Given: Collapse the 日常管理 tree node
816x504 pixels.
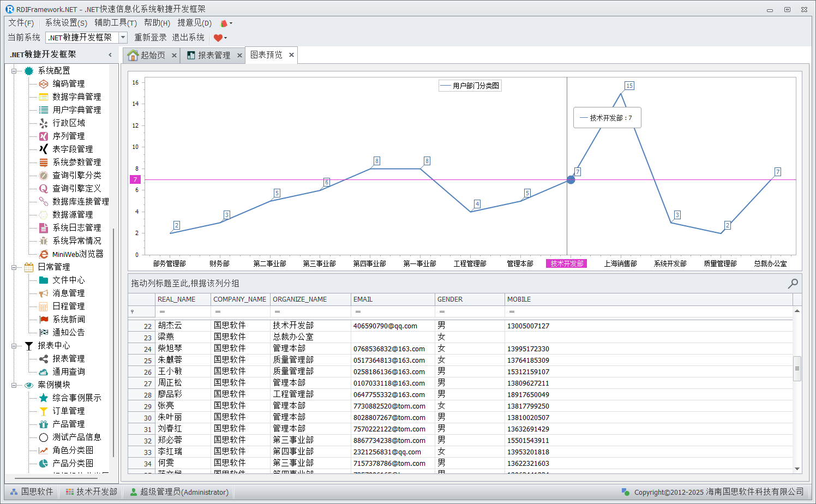Looking at the screenshot, I should 14,267.
